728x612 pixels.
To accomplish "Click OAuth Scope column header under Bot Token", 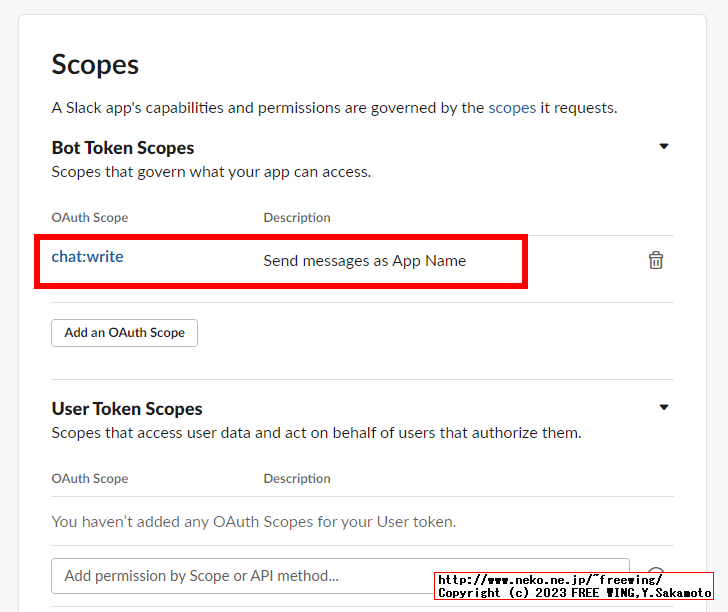I will pos(90,218).
